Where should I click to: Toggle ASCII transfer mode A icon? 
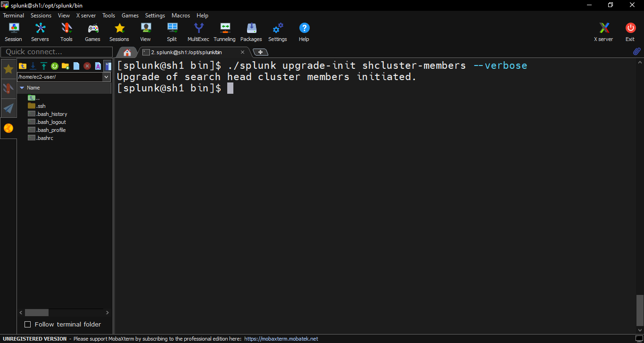point(98,66)
